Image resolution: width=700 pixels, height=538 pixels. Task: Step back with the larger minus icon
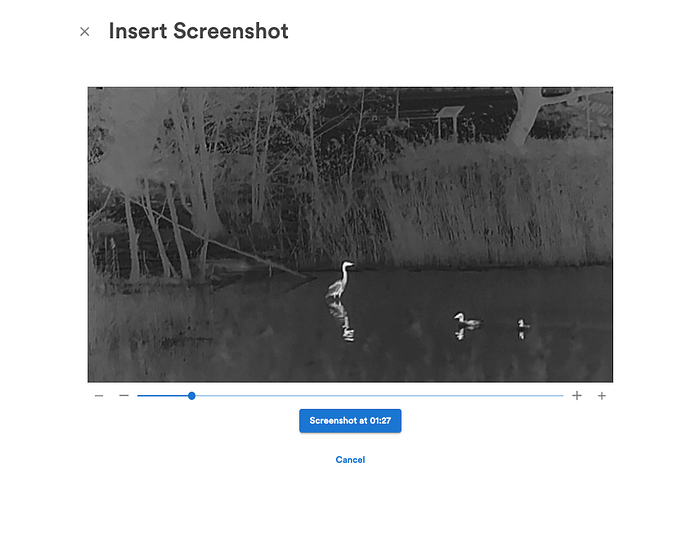click(x=124, y=395)
